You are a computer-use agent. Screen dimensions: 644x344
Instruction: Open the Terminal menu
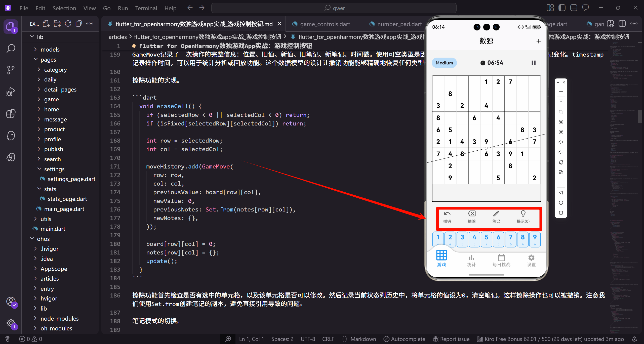146,8
